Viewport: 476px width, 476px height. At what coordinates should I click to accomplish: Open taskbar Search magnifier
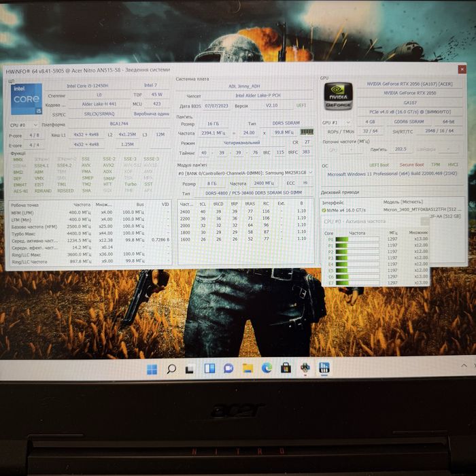click(171, 369)
